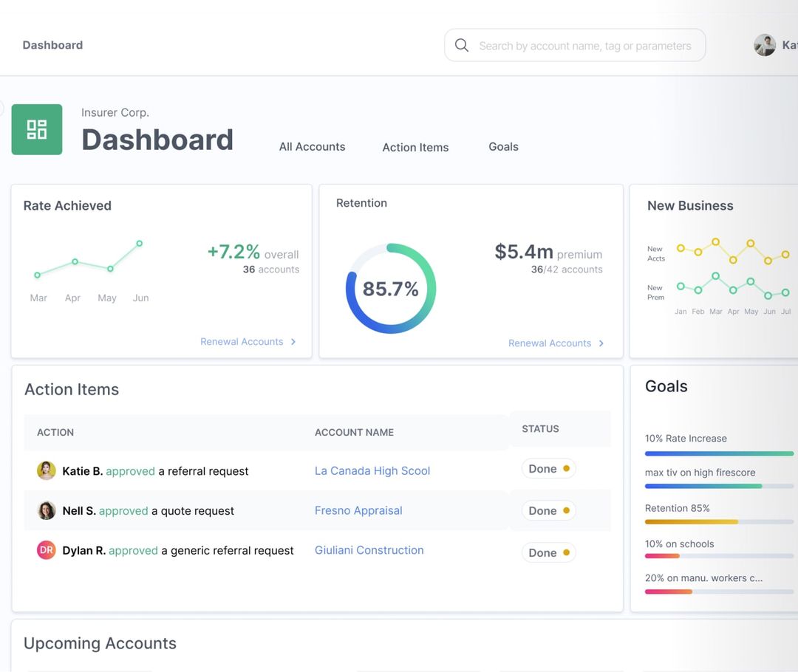Image resolution: width=798 pixels, height=672 pixels.
Task: Click the search magnifier icon
Action: pyautogui.click(x=462, y=45)
